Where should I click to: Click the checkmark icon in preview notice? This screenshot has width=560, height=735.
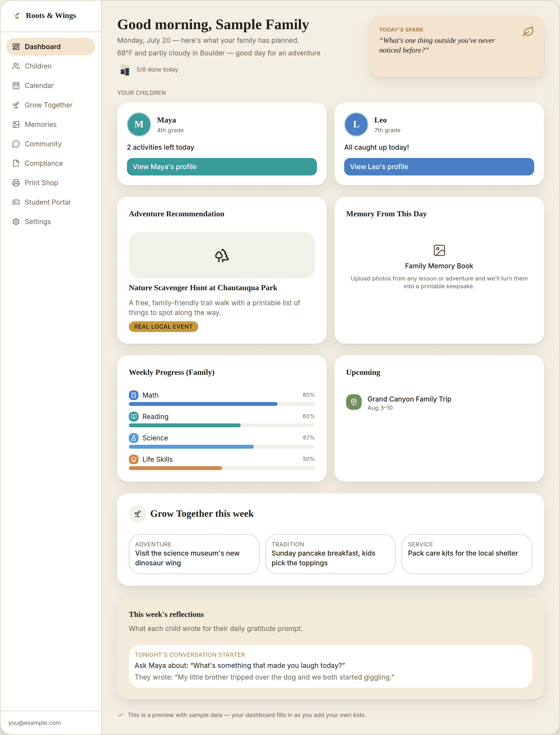121,715
